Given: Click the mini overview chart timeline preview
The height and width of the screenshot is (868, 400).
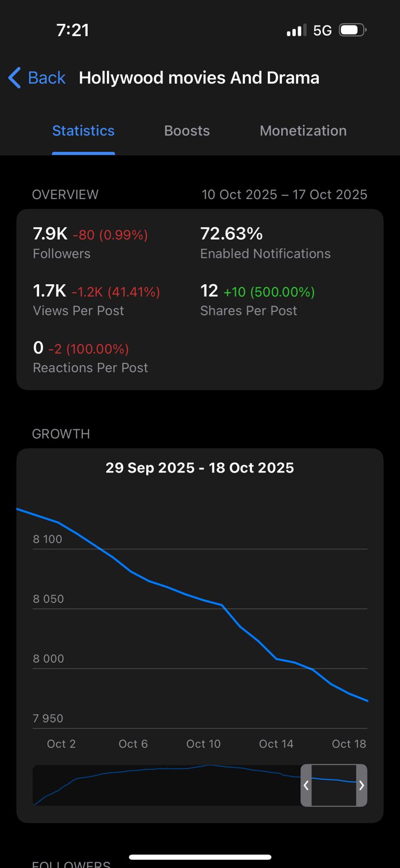Looking at the screenshot, I should click(163, 785).
